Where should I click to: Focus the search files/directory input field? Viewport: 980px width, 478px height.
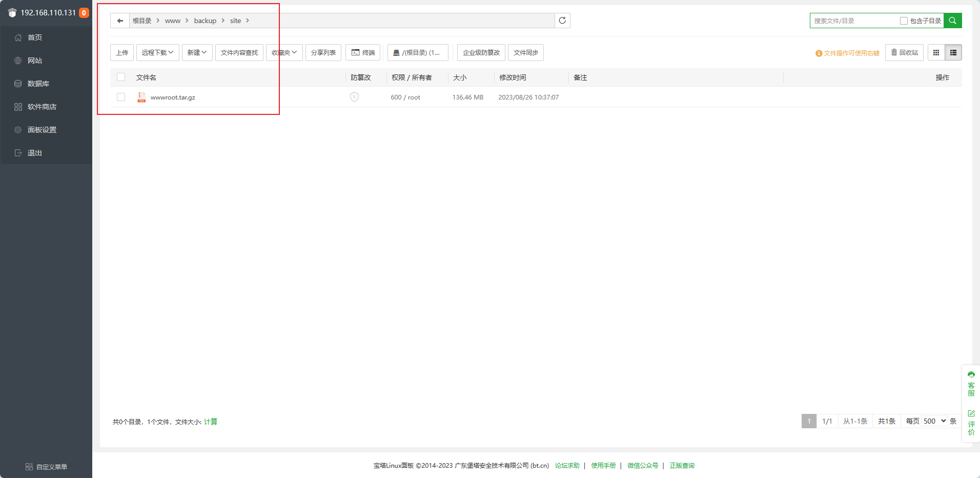point(853,21)
